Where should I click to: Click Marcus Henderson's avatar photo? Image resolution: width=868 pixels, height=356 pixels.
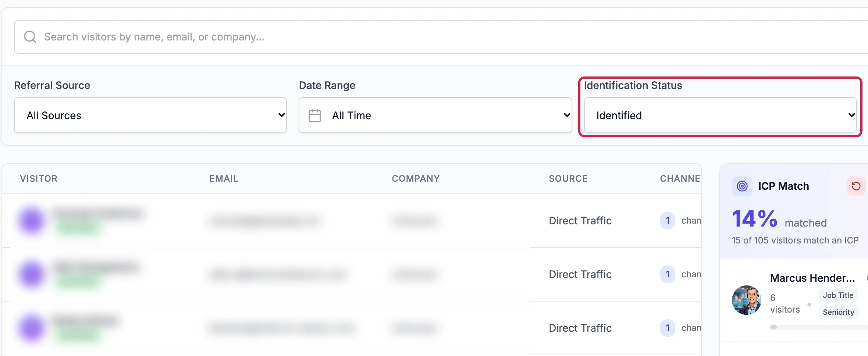747,300
